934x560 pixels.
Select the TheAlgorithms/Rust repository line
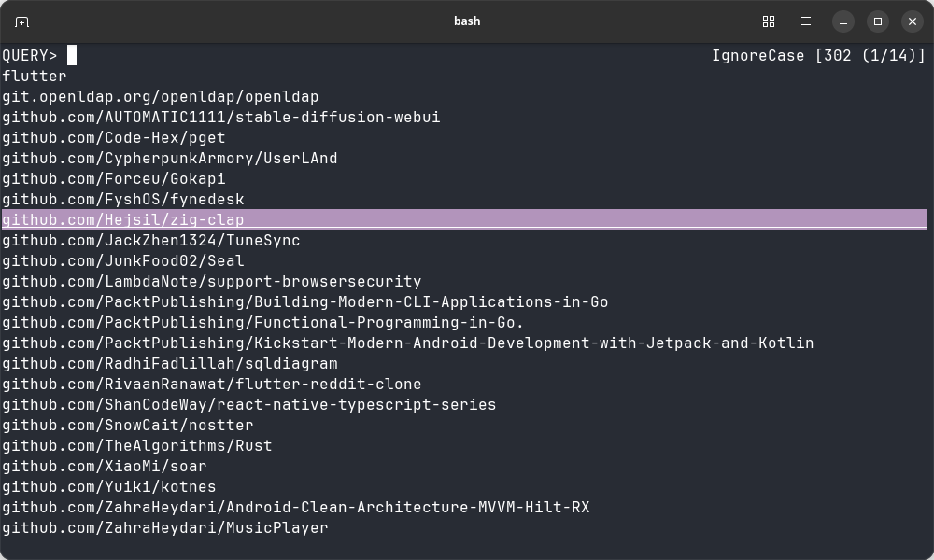136,446
